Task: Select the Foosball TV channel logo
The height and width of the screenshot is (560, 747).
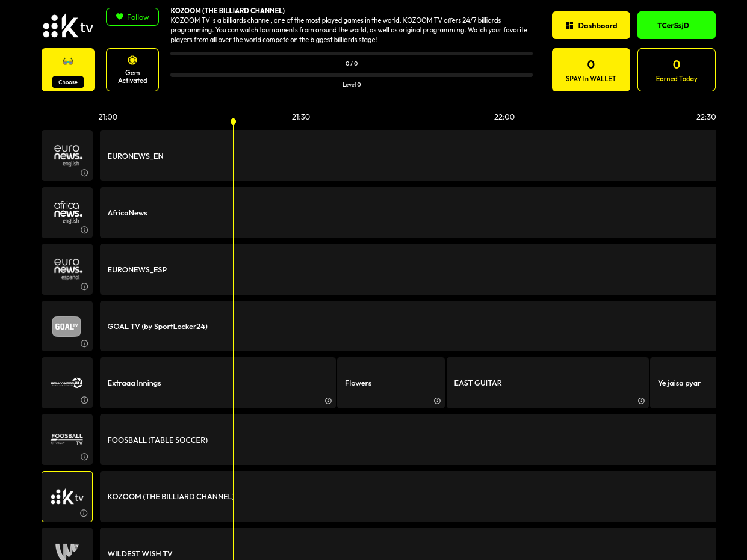Action: coord(67,439)
